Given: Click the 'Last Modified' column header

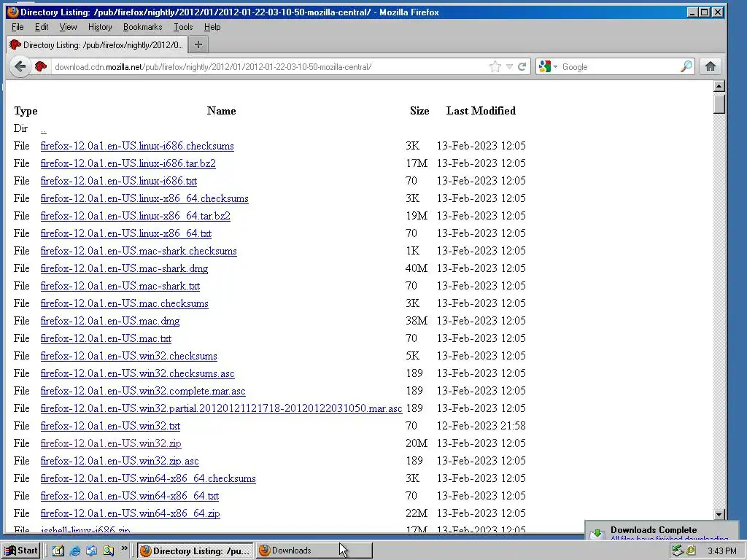Looking at the screenshot, I should coord(481,111).
